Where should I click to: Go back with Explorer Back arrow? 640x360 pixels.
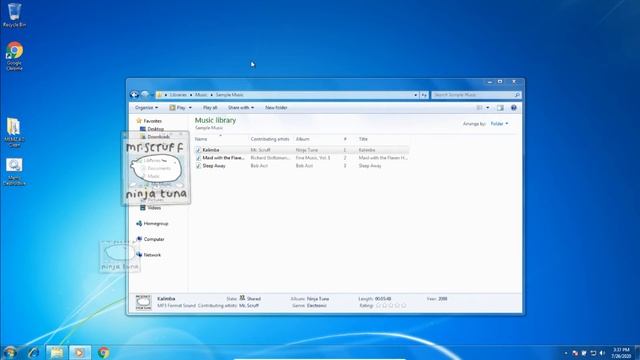tap(134, 95)
